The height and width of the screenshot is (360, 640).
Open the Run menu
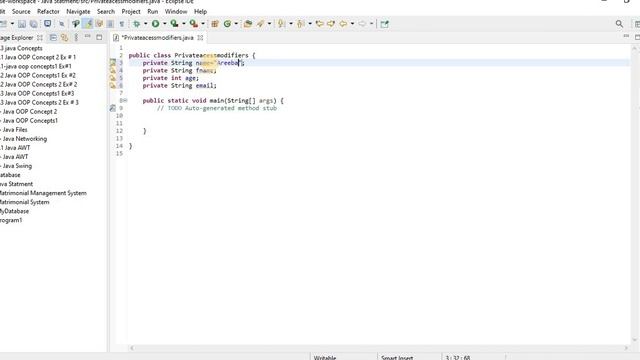[x=153, y=11]
